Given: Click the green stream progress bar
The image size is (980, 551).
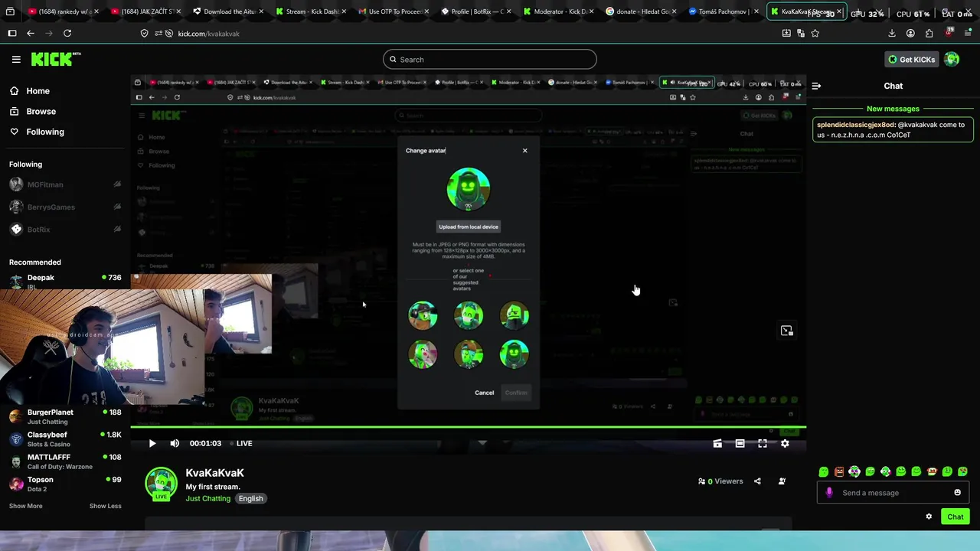Looking at the screenshot, I should (x=468, y=427).
